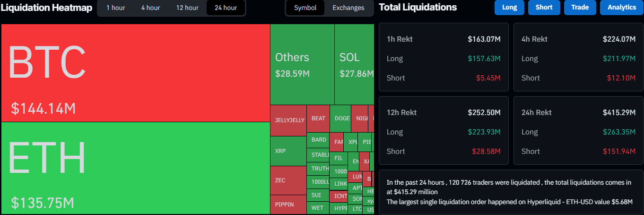Open the Analytics button
644x215 pixels.
[622, 8]
